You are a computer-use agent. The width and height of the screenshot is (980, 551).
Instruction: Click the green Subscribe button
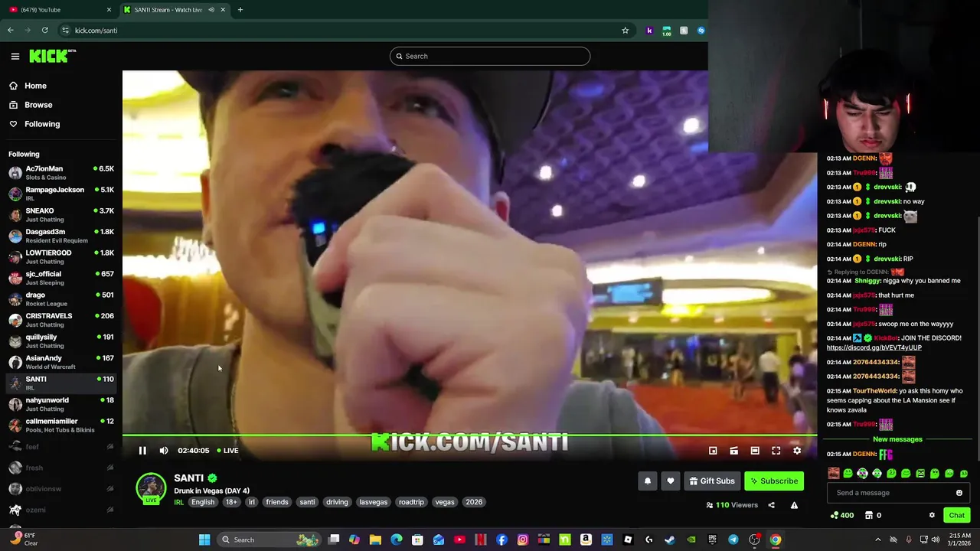click(774, 481)
